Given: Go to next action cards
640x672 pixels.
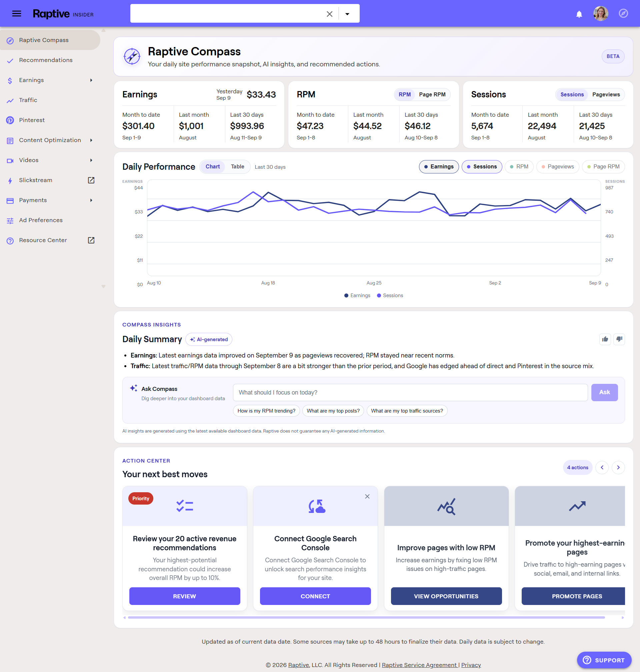Looking at the screenshot, I should (618, 468).
